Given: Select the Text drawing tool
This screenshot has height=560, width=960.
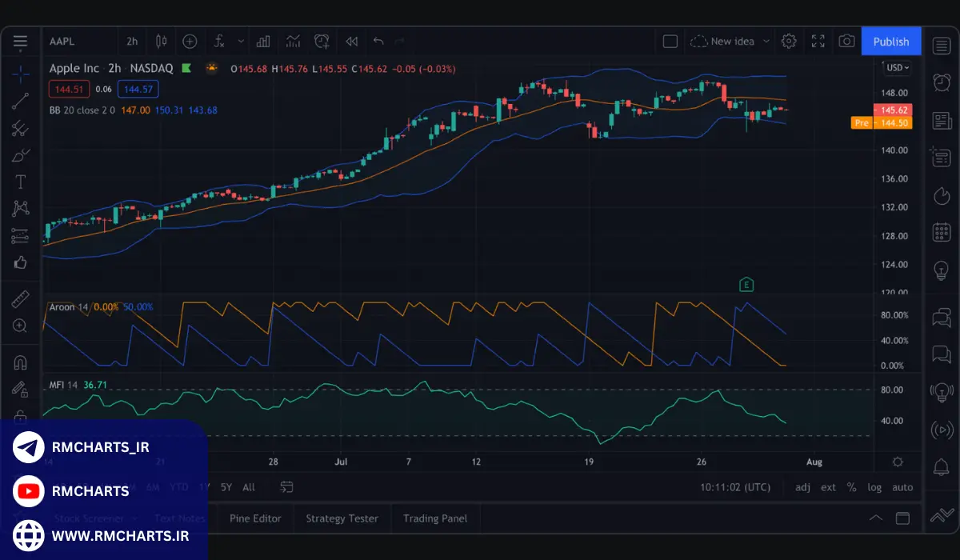Looking at the screenshot, I should 20,182.
